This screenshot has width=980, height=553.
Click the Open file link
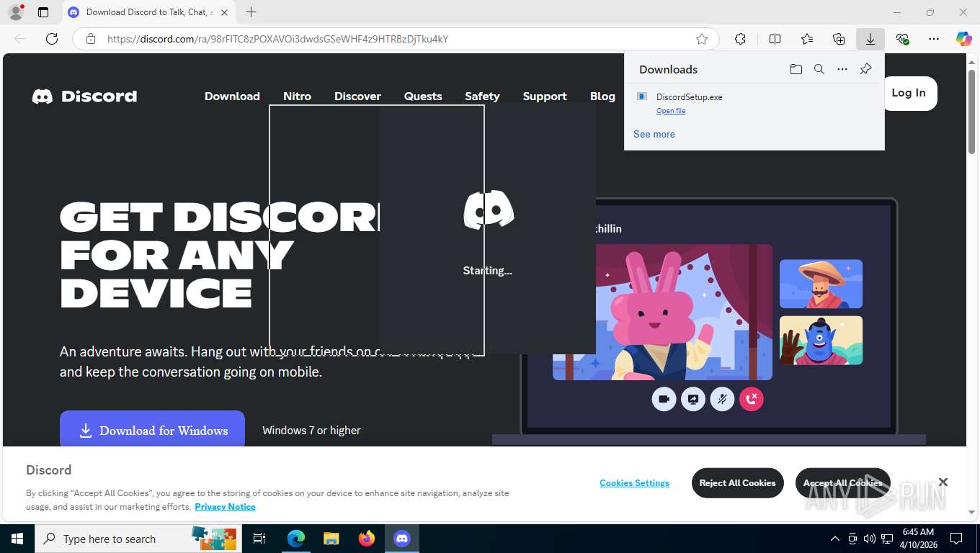coord(671,111)
